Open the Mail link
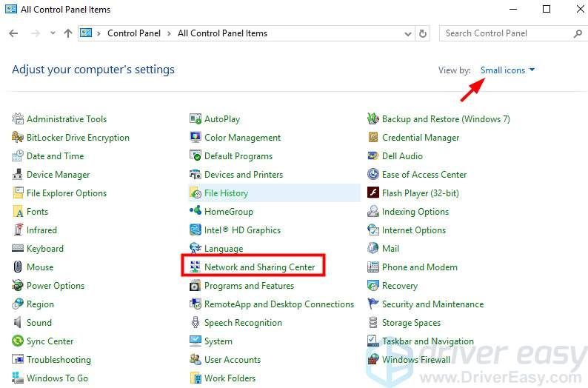Image resolution: width=588 pixels, height=388 pixels. 390,249
